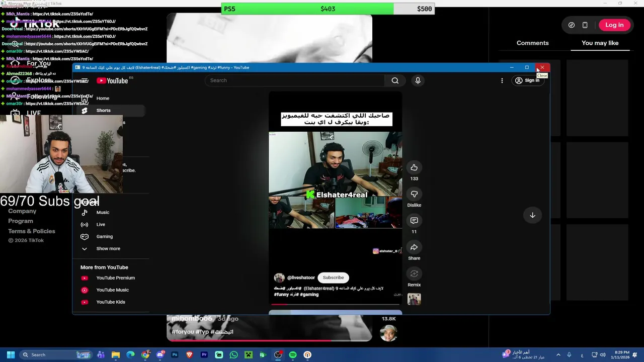The image size is (644, 362).
Task: Click the taskbar microphone tray icon
Action: click(569, 355)
